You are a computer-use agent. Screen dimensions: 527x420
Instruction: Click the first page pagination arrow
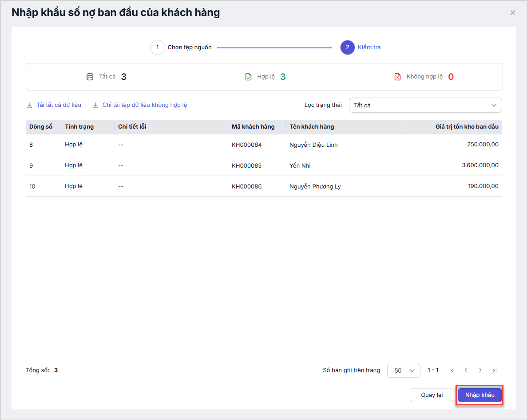[452, 370]
